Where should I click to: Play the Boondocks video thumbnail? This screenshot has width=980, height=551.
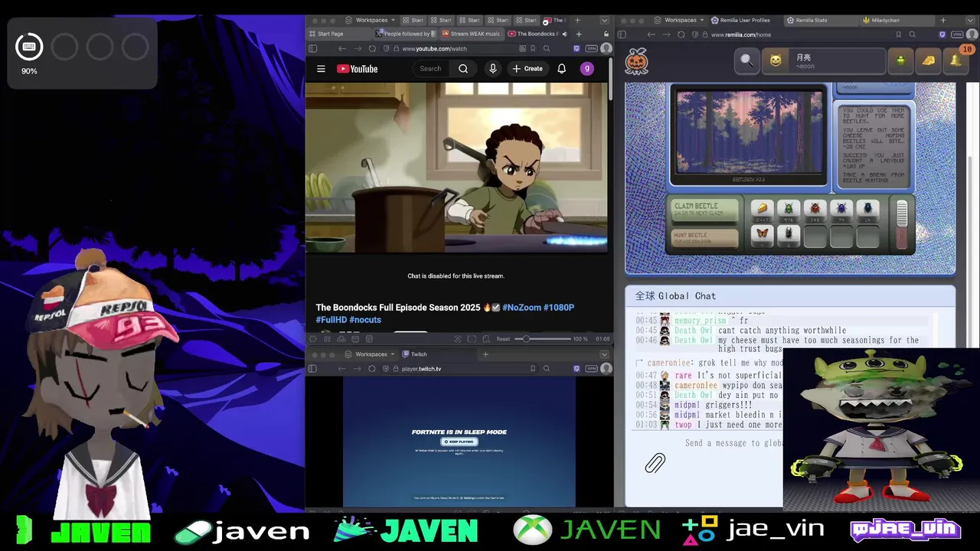(x=456, y=168)
